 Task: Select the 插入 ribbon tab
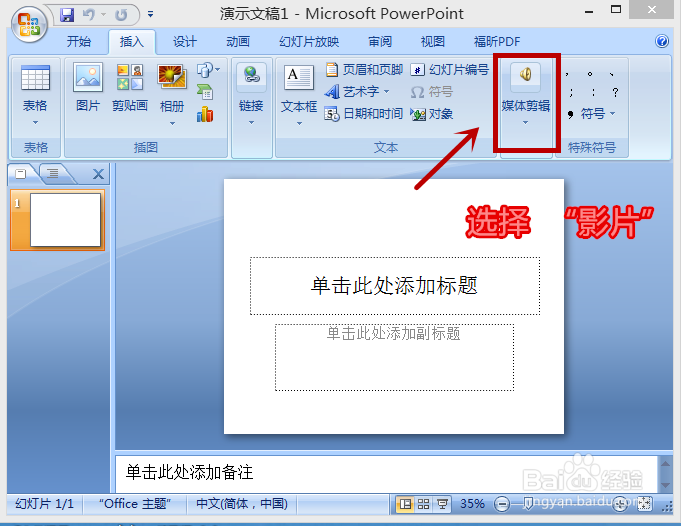pyautogui.click(x=132, y=42)
